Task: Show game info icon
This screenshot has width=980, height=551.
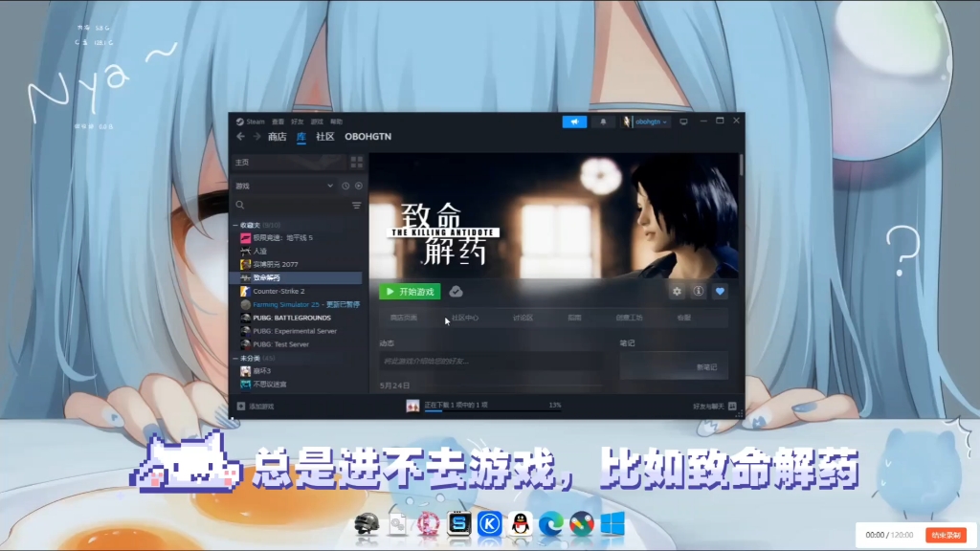Action: click(698, 291)
